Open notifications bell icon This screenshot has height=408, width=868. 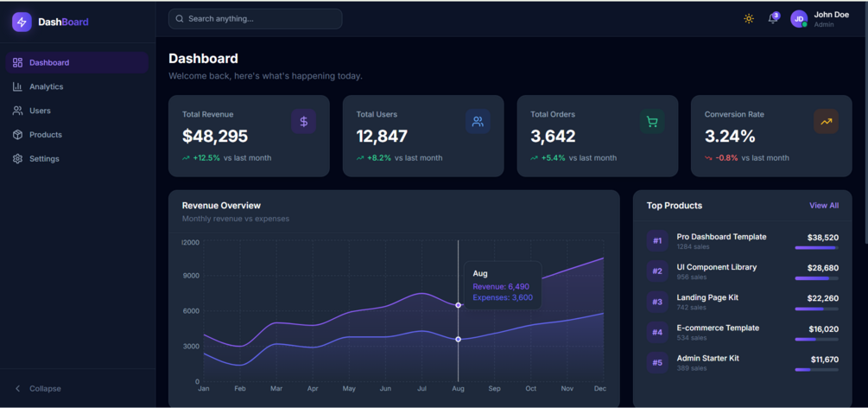[773, 19]
